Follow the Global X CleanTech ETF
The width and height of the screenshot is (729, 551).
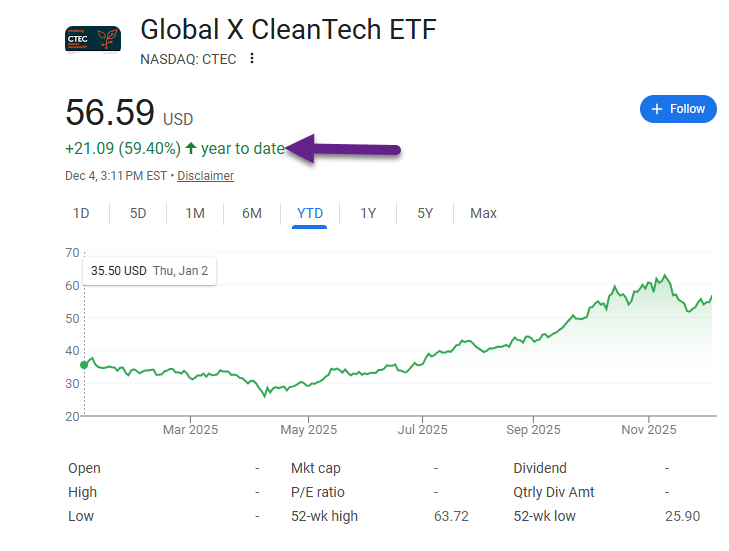click(x=678, y=109)
